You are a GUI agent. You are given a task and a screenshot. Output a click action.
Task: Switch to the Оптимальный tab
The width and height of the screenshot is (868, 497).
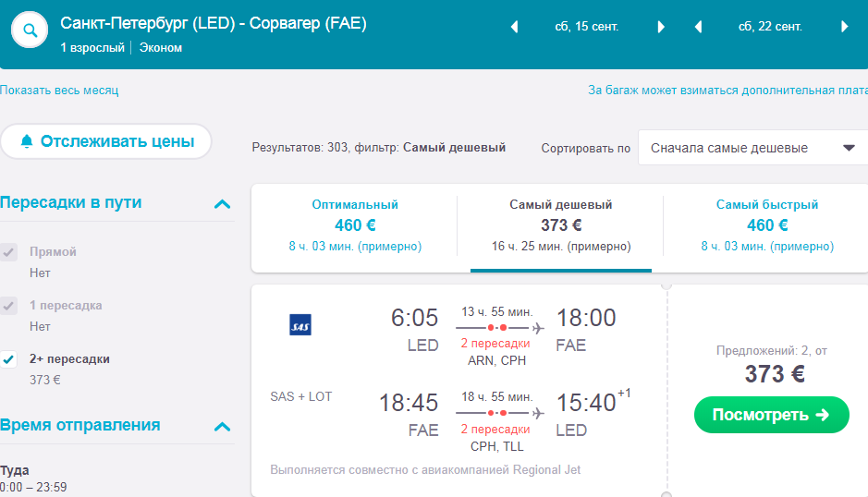pos(355,225)
